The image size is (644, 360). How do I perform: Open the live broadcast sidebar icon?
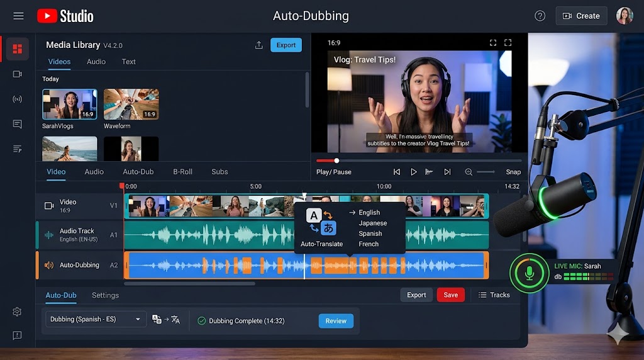(x=17, y=99)
